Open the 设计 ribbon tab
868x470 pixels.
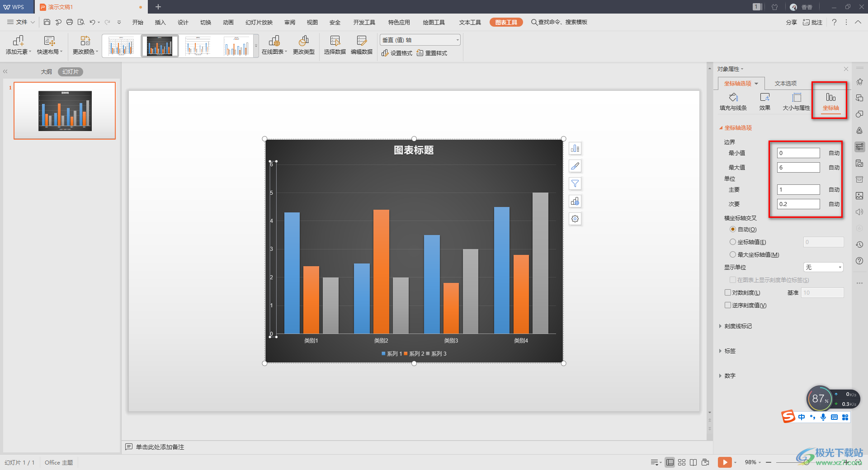point(183,22)
